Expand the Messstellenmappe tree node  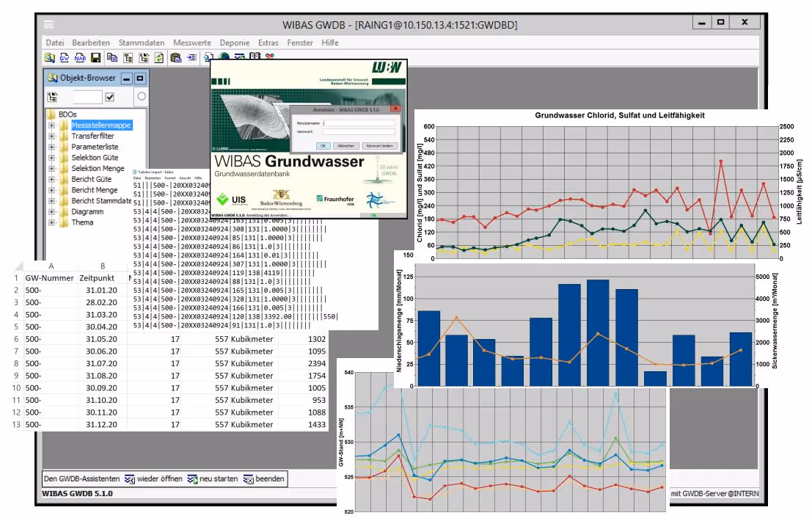pos(52,125)
